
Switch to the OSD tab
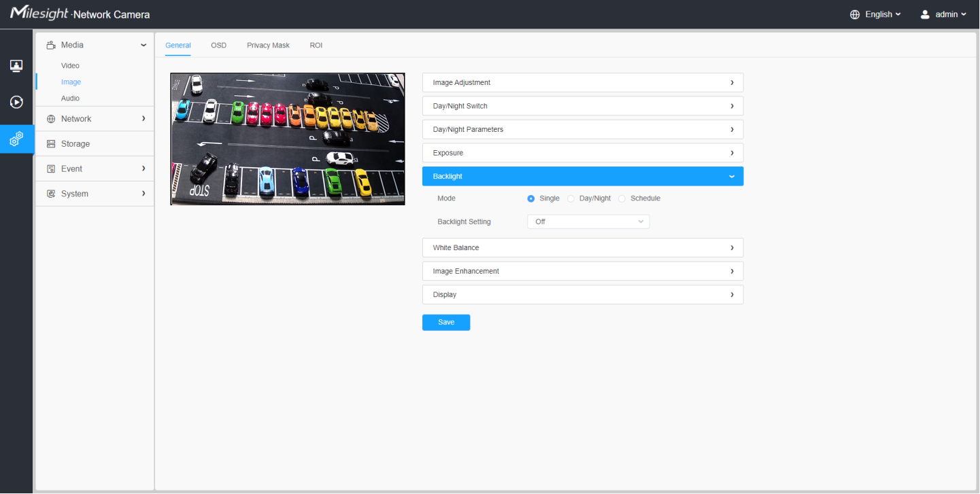click(x=218, y=46)
